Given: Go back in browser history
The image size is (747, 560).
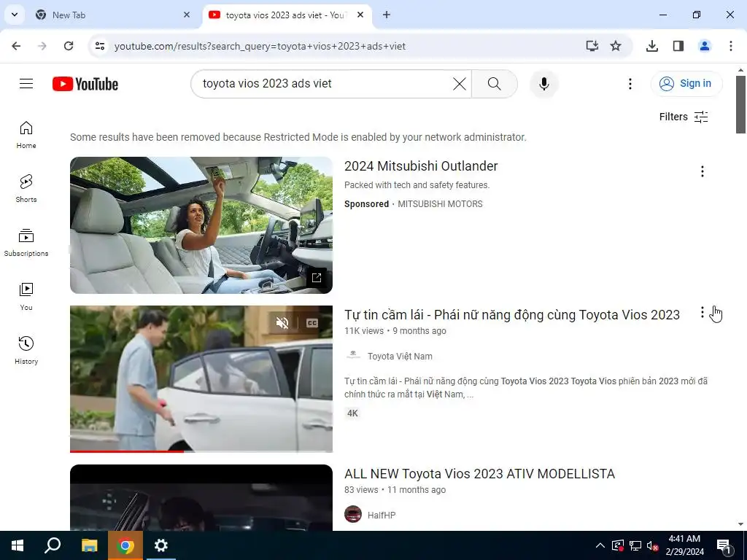Looking at the screenshot, I should point(16,46).
